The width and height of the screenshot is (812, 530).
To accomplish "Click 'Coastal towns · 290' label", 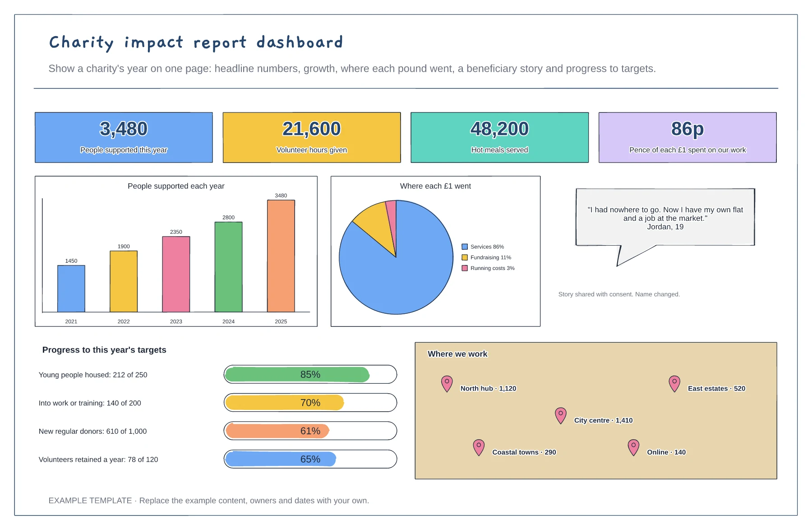I will (x=524, y=452).
